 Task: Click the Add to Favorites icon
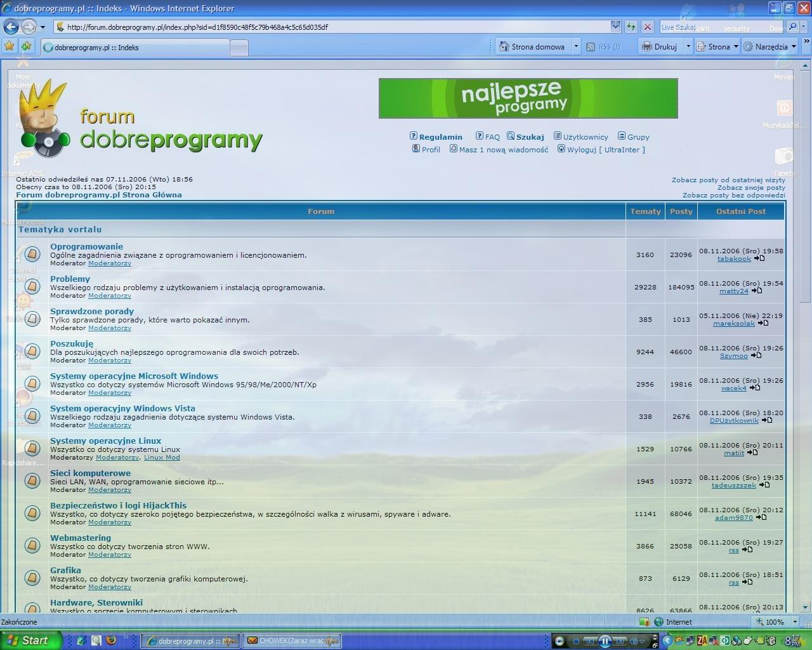[x=26, y=46]
